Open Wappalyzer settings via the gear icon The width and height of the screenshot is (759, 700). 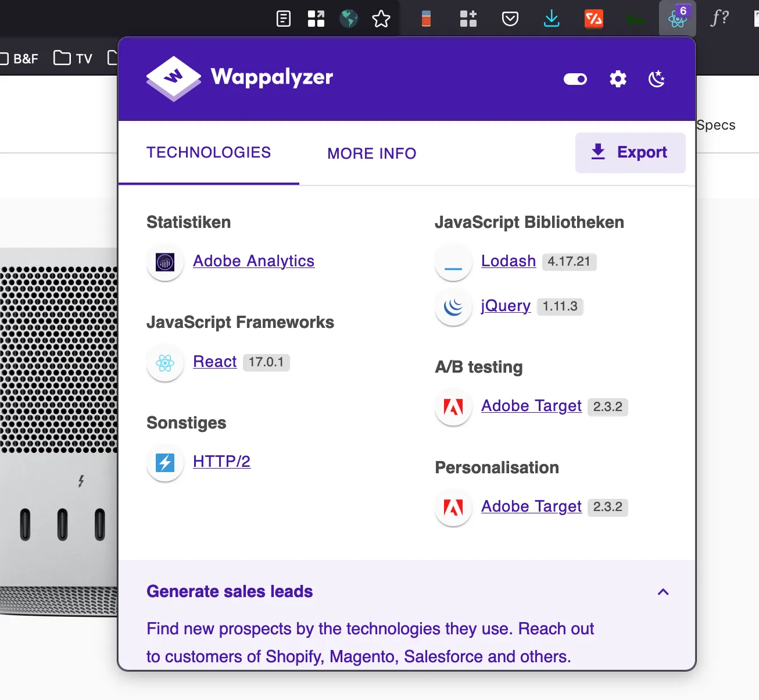[618, 78]
